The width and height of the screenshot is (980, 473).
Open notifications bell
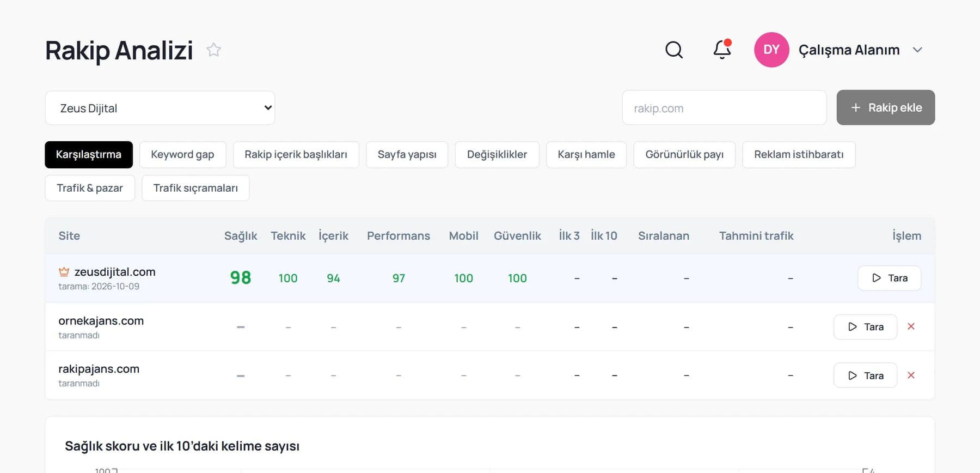(x=722, y=50)
